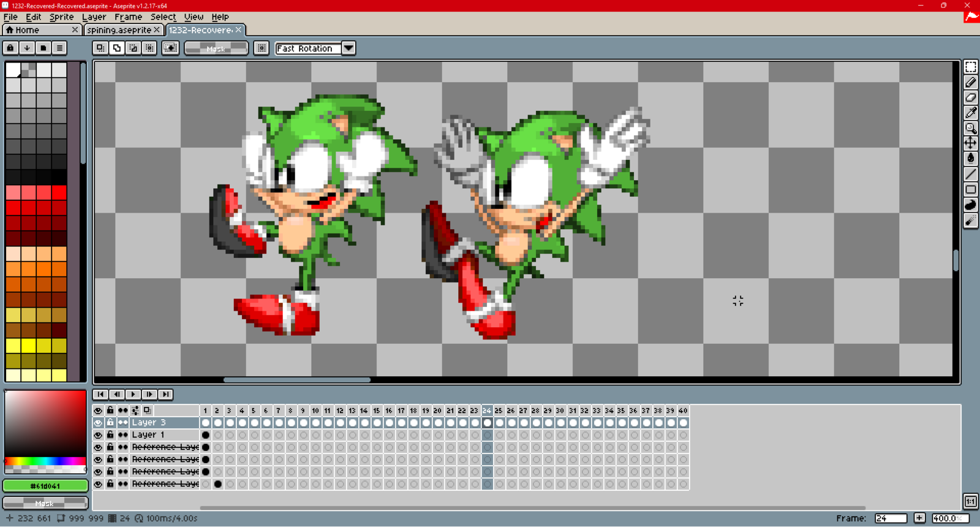
Task: Go to last frame button
Action: point(165,395)
